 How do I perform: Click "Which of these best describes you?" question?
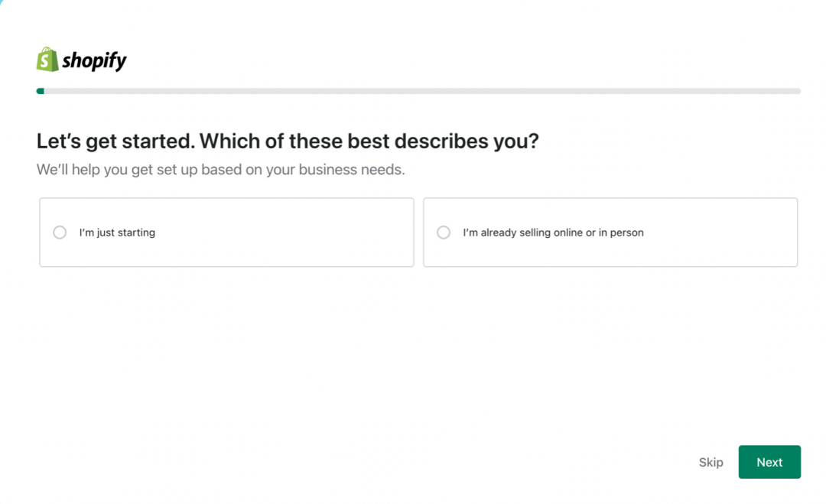coord(369,141)
